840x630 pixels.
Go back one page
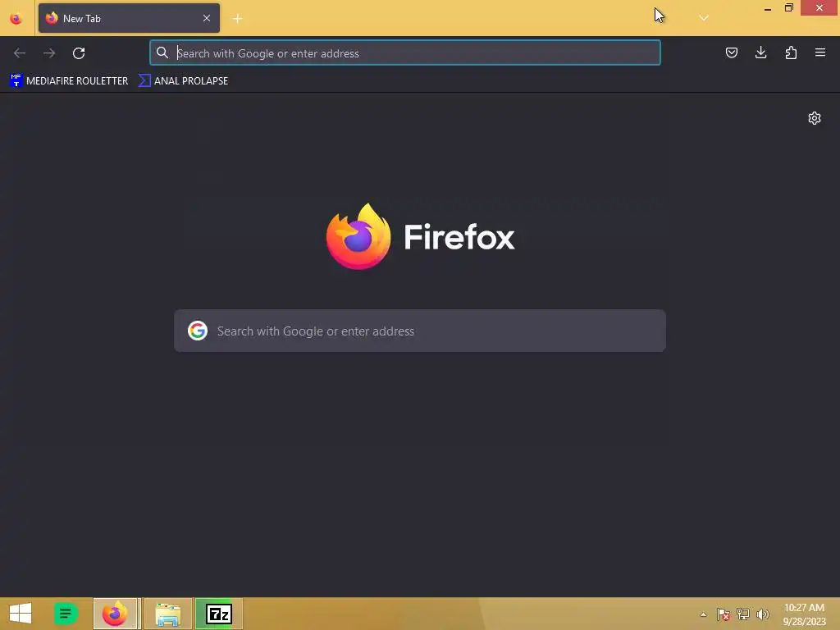(x=20, y=53)
